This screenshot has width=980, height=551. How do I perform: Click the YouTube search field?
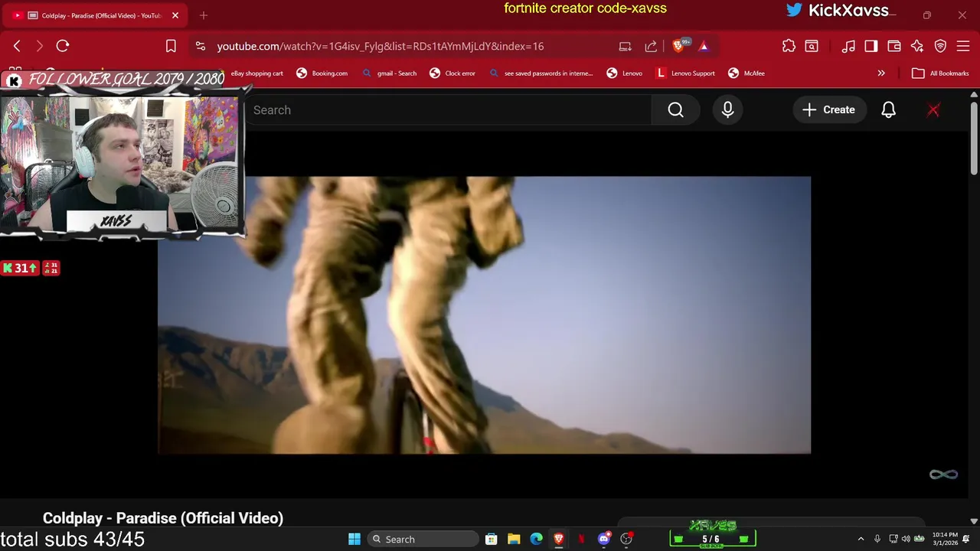[x=448, y=110]
